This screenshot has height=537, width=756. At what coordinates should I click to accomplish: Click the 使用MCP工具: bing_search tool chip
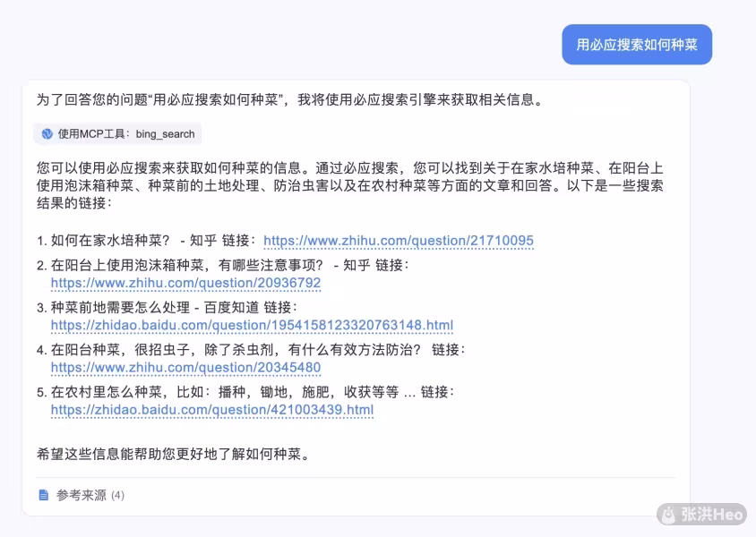[117, 134]
